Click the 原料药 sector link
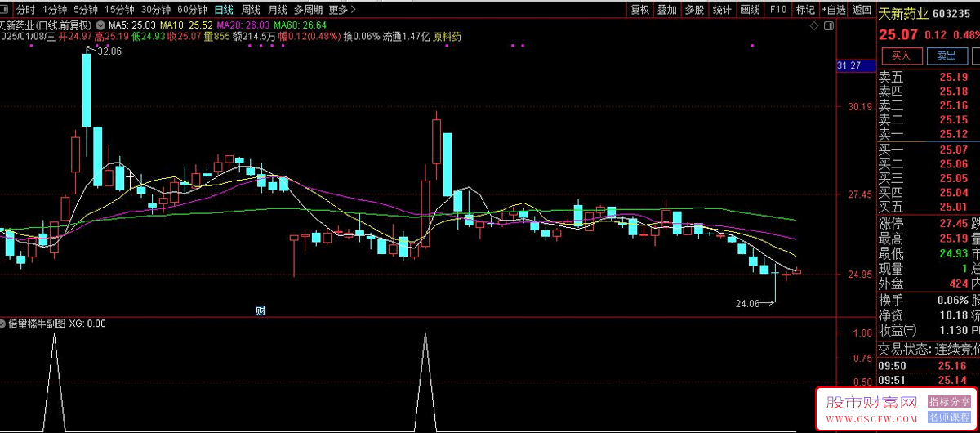 click(x=447, y=37)
